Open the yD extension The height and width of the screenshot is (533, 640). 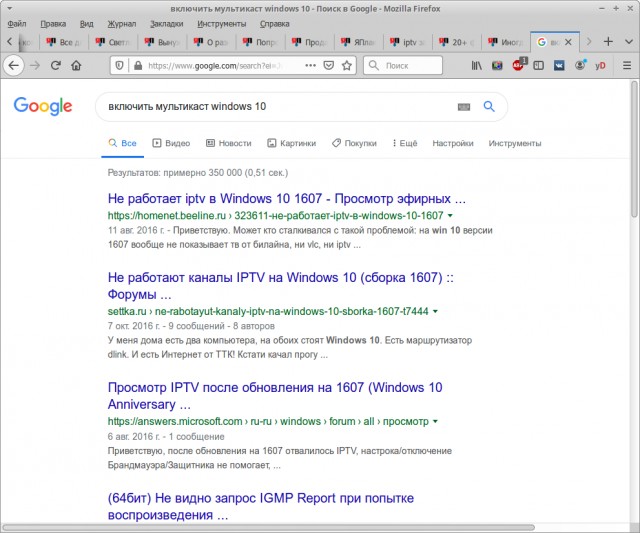coord(600,65)
